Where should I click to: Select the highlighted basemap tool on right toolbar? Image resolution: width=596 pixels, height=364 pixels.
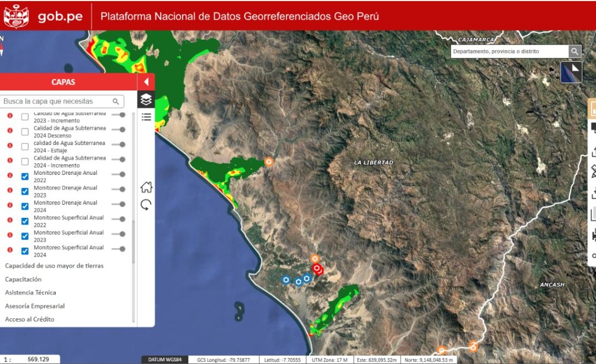(x=592, y=109)
